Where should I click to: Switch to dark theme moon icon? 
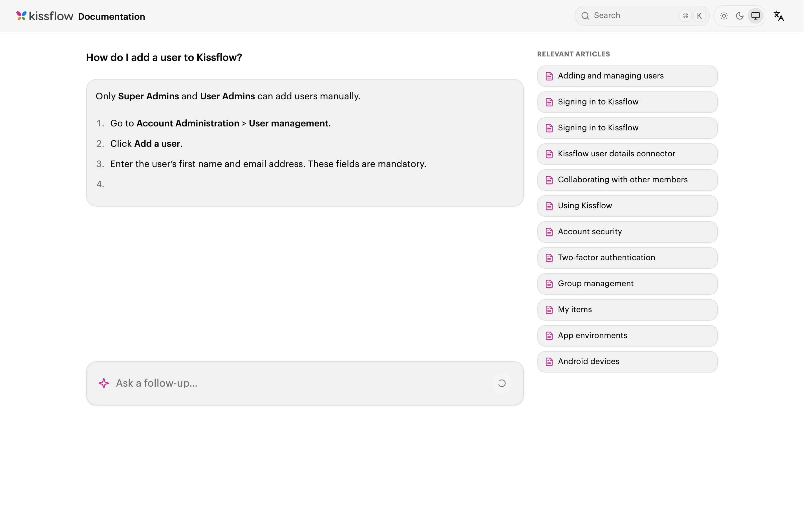coord(740,16)
